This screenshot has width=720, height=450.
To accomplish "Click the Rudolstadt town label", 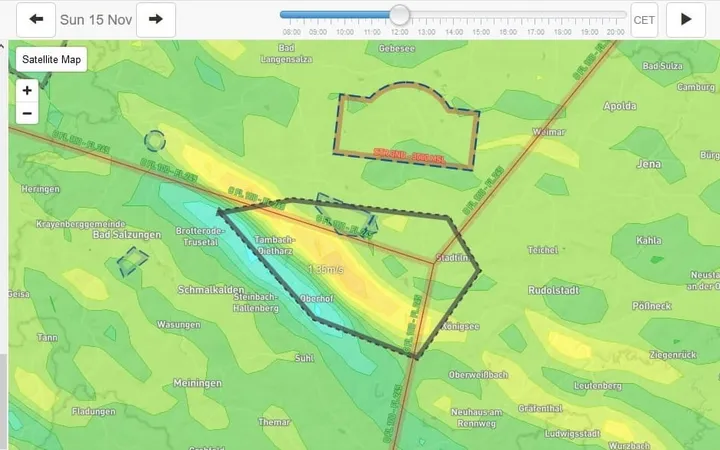I will (x=554, y=290).
